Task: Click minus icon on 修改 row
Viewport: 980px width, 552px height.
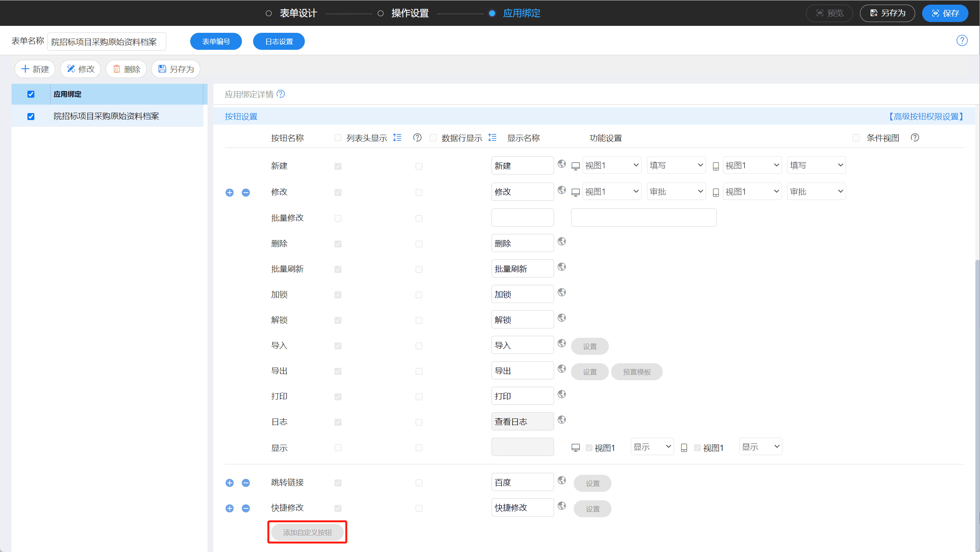Action: (246, 193)
